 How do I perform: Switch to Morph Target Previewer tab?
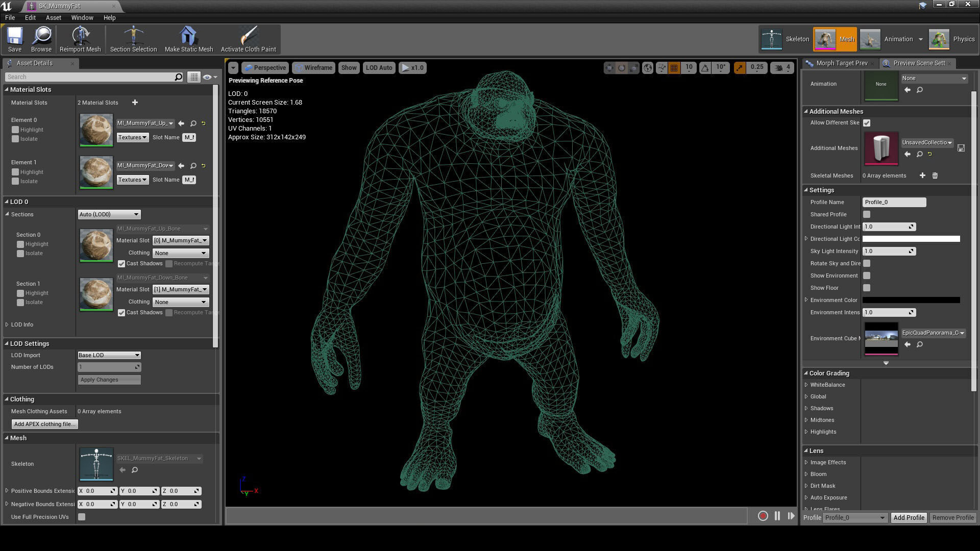click(x=842, y=63)
